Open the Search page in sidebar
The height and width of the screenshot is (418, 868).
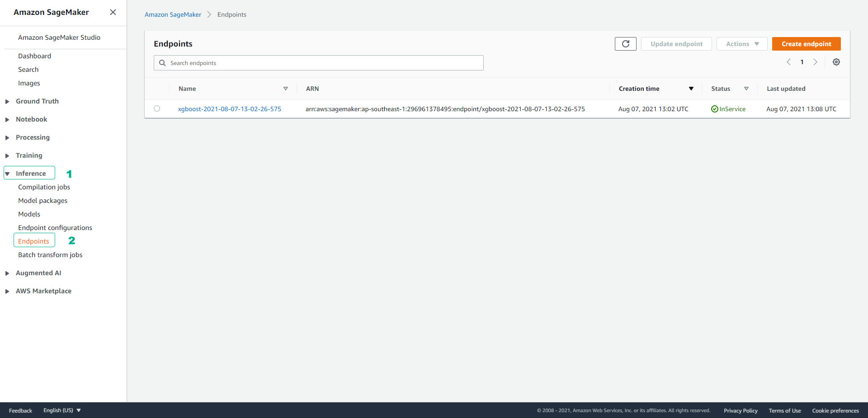(x=28, y=70)
